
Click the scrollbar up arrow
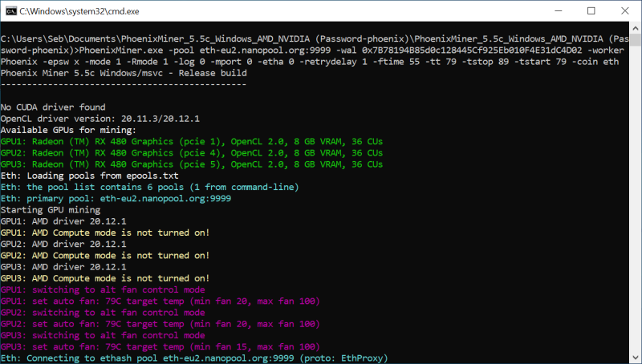coord(636,28)
